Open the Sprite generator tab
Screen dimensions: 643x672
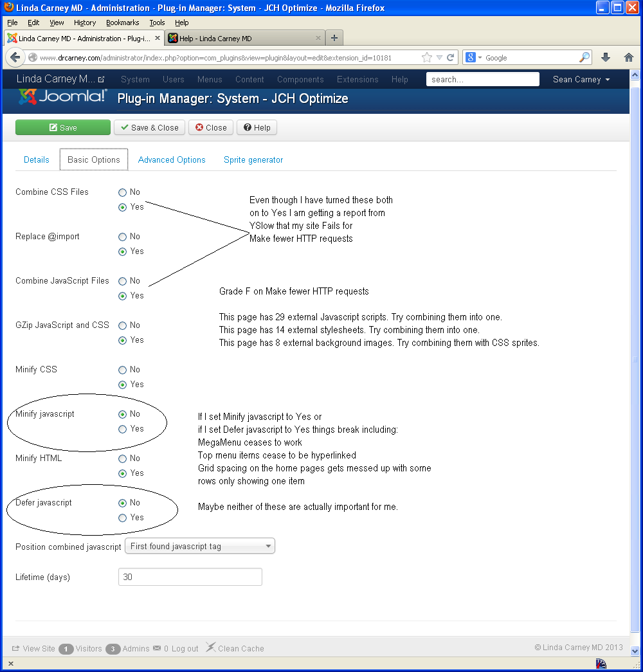pyautogui.click(x=253, y=160)
